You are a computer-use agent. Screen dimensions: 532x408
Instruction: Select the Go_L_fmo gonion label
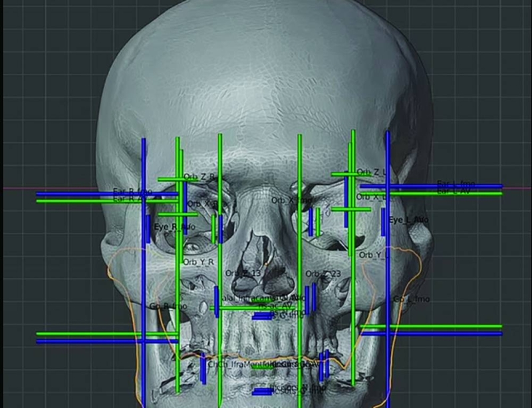(412, 300)
